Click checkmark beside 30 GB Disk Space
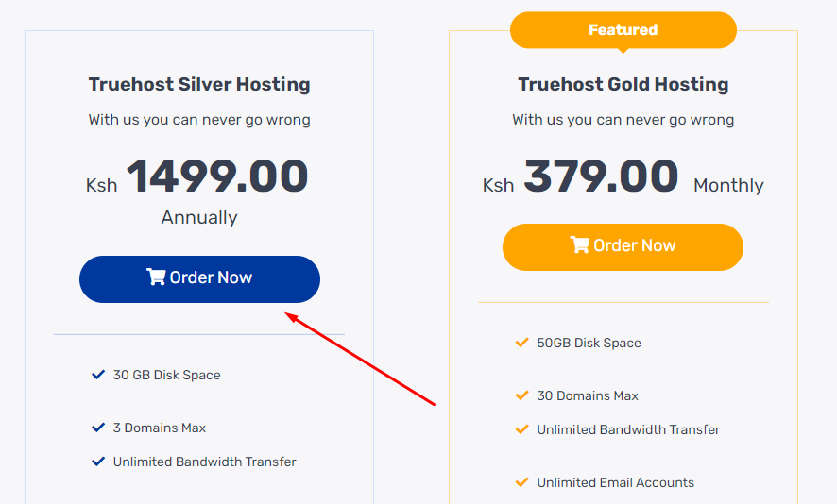This screenshot has height=504, width=837. [x=98, y=375]
